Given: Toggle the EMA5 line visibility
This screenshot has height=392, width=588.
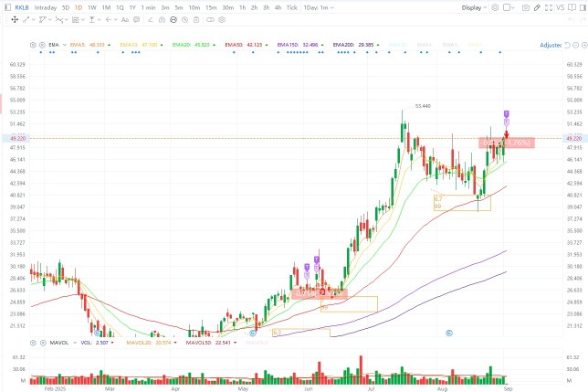Looking at the screenshot, I should 76,44.
